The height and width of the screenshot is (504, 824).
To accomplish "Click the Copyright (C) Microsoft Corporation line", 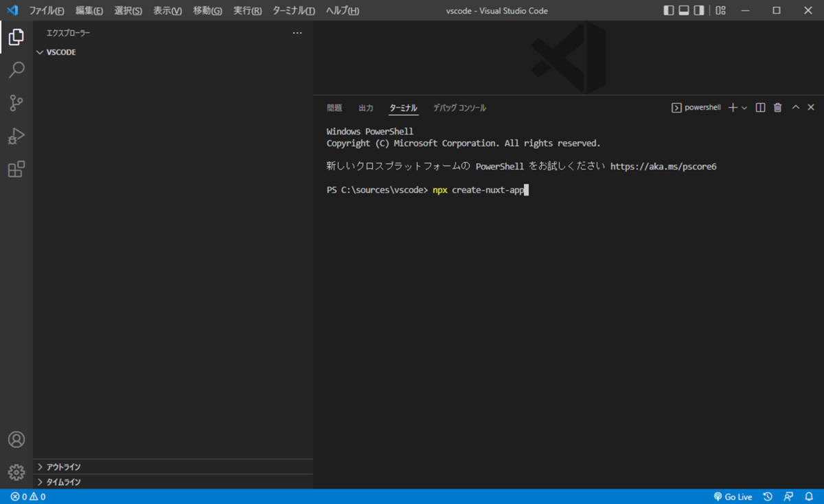I will click(463, 144).
